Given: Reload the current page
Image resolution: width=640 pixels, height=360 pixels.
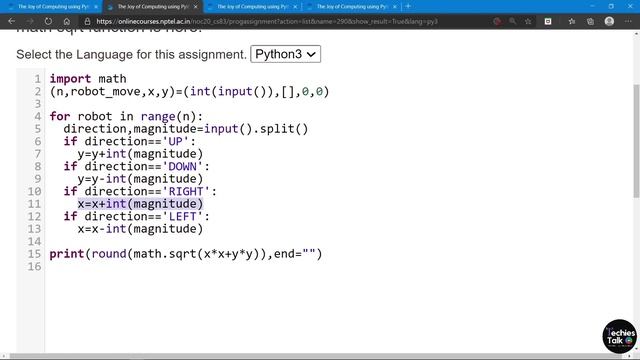Looking at the screenshot, I should click(48, 21).
